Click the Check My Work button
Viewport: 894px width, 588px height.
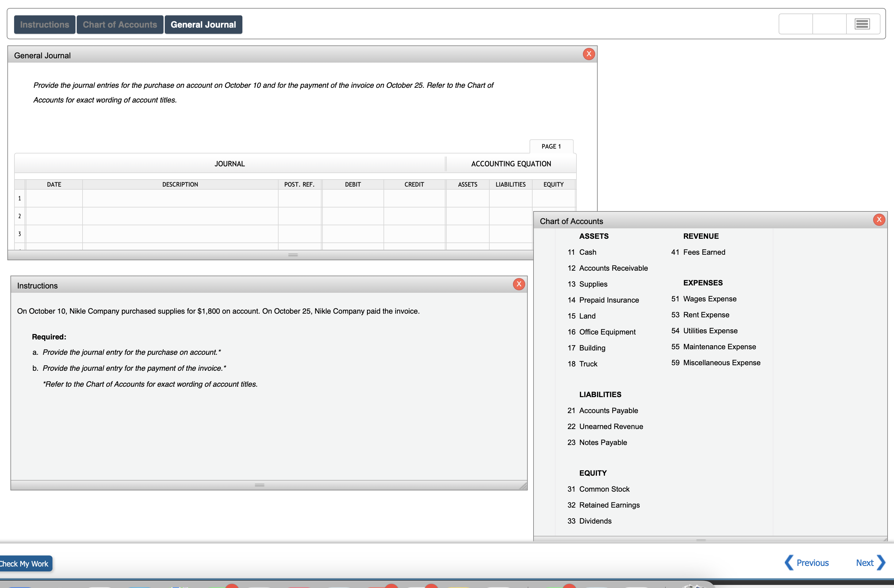tap(25, 563)
